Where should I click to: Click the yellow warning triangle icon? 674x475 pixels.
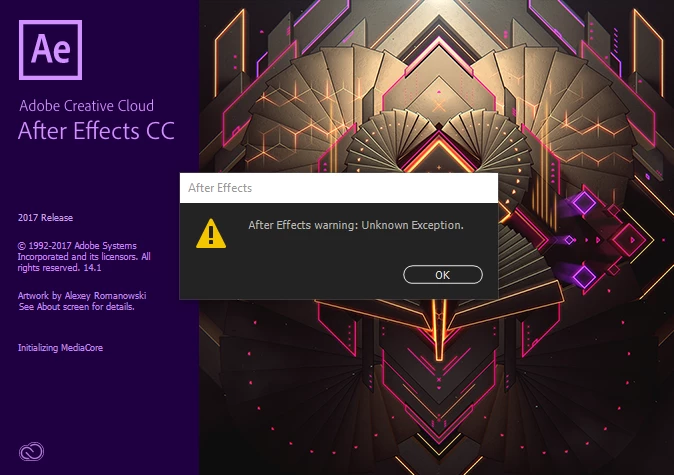pyautogui.click(x=211, y=233)
